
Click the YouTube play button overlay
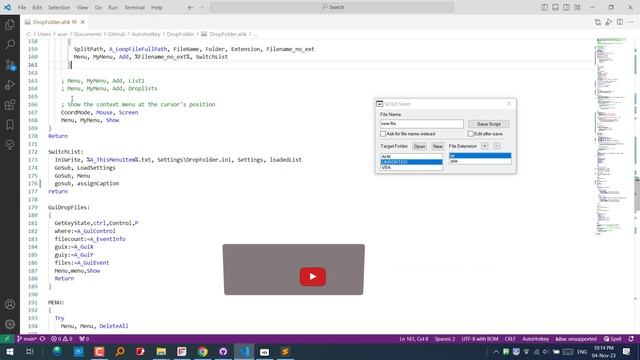pos(313,276)
